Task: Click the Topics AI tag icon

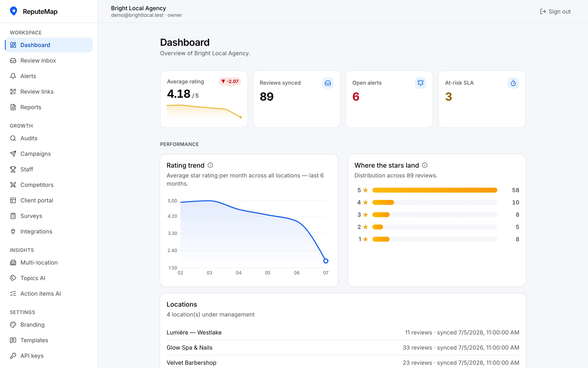Action: click(13, 278)
